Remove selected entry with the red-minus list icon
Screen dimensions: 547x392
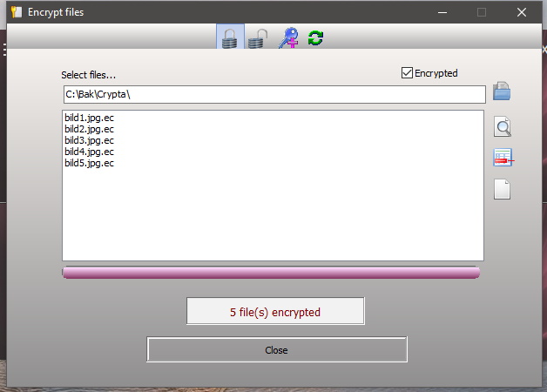(x=503, y=158)
